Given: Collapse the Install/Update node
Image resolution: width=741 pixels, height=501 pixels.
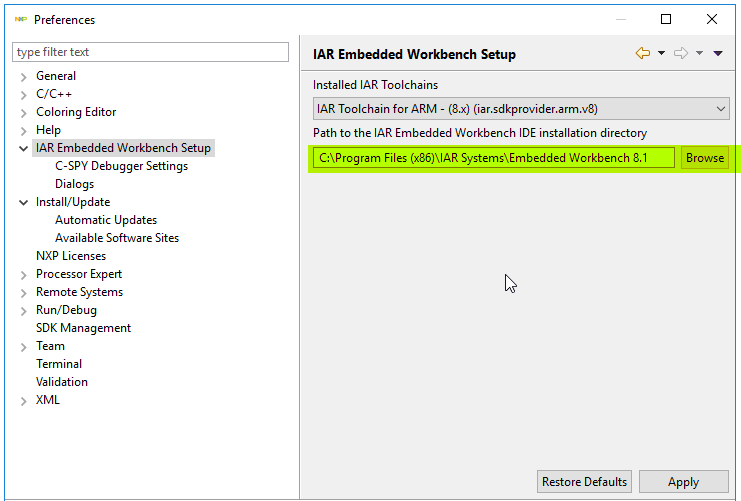Looking at the screenshot, I should (x=24, y=202).
